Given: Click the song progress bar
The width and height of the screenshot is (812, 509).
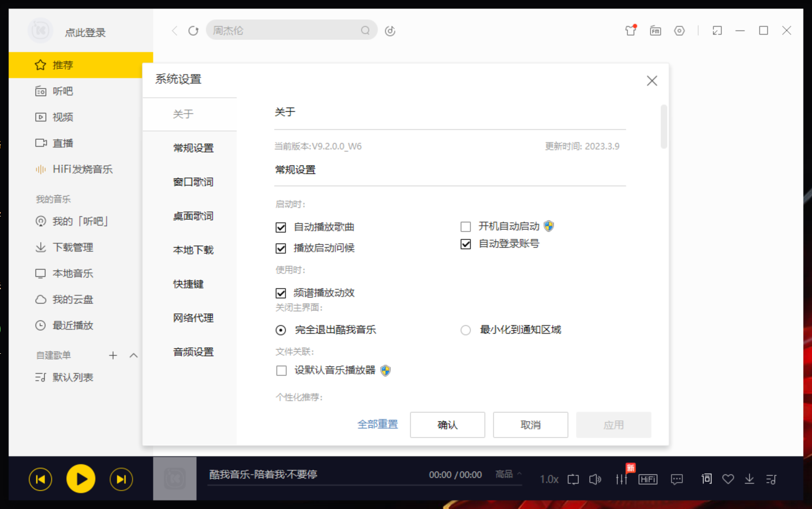Looking at the screenshot, I should 365,485.
